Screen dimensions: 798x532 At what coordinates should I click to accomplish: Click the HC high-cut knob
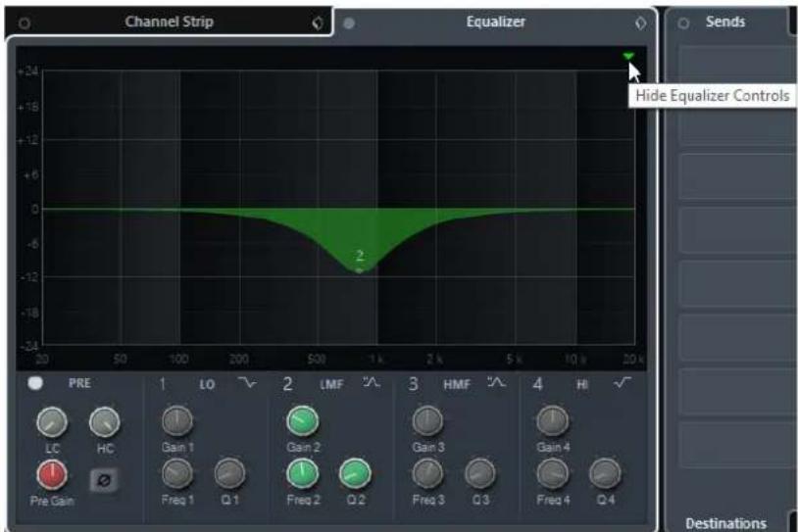point(105,421)
